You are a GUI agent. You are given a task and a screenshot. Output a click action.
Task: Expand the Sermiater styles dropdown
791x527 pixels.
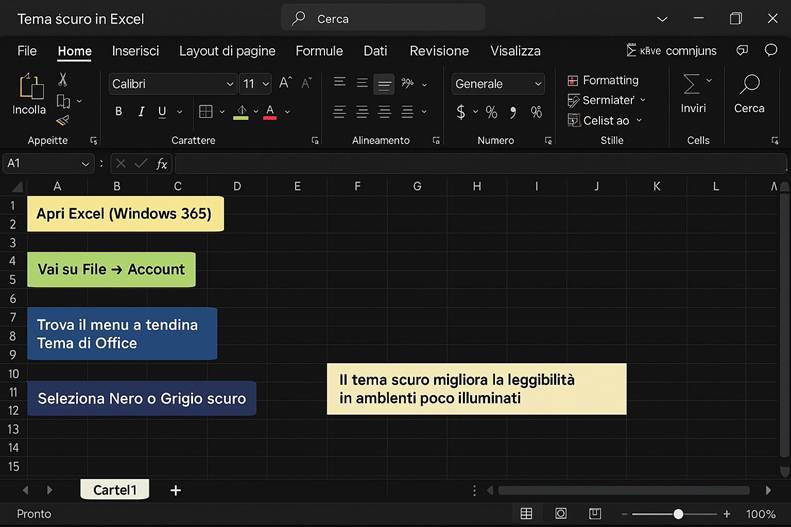(643, 100)
